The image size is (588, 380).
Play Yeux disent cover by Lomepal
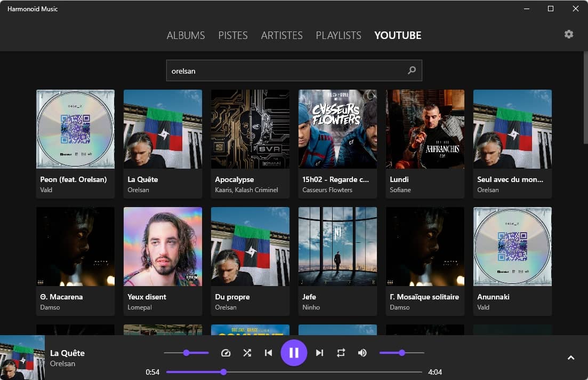click(x=163, y=247)
